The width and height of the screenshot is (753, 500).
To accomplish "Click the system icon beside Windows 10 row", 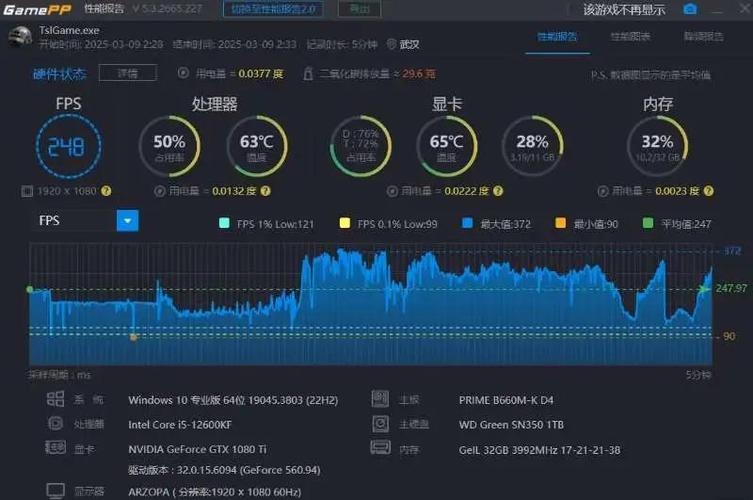I will coord(55,399).
